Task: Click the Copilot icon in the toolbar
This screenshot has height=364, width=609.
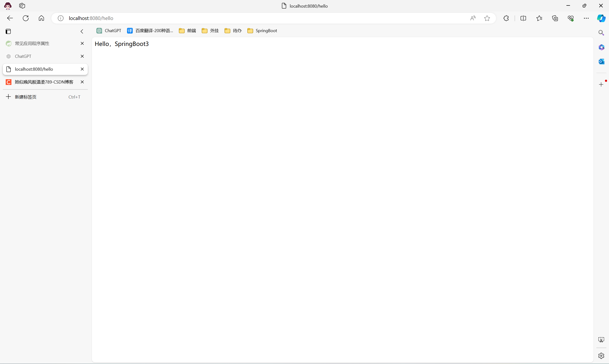Action: pos(601,18)
